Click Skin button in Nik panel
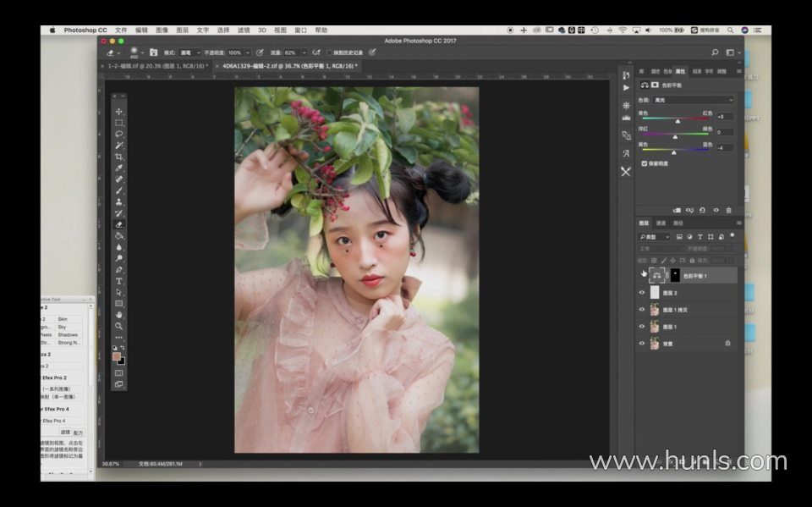The image size is (812, 507). coord(69,319)
